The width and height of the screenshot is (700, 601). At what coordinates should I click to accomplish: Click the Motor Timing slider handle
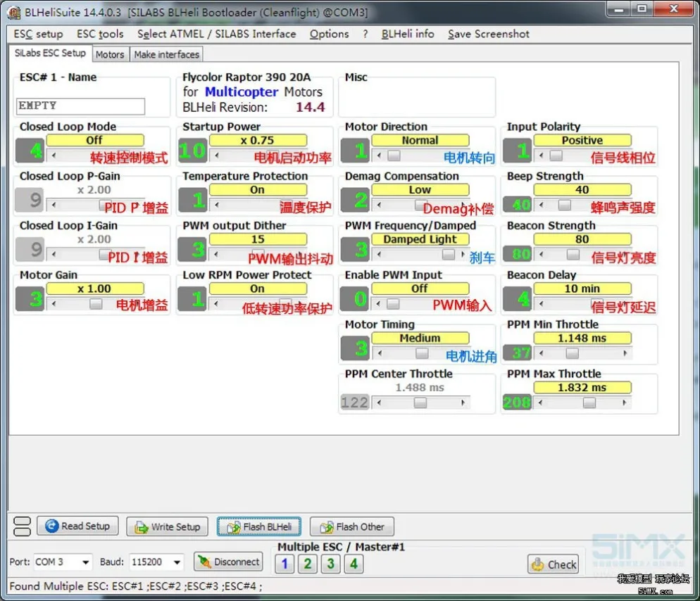click(422, 353)
